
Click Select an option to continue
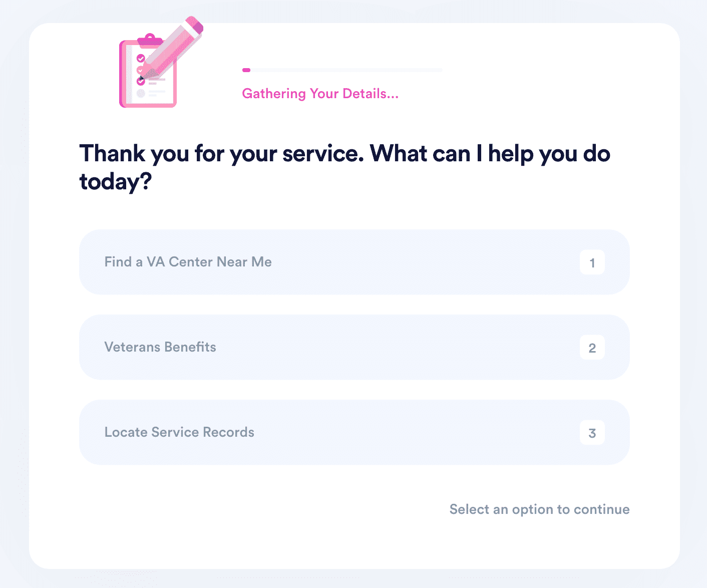(539, 509)
